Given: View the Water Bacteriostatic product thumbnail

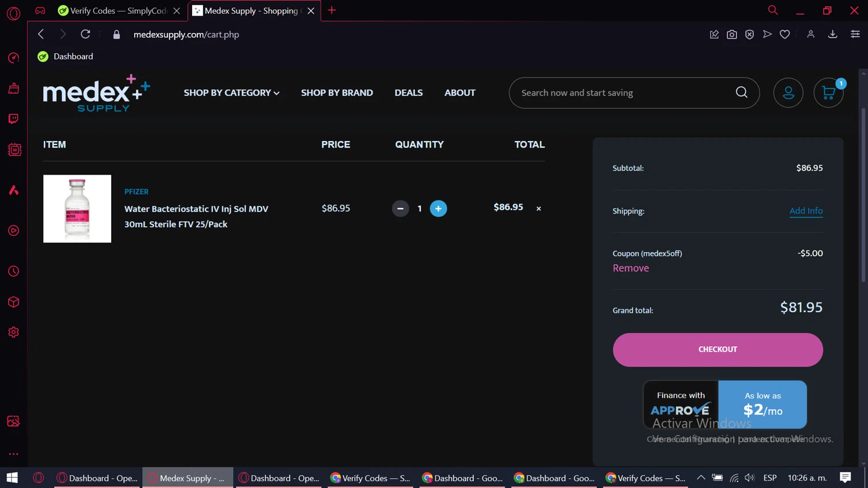Looking at the screenshot, I should 77,209.
